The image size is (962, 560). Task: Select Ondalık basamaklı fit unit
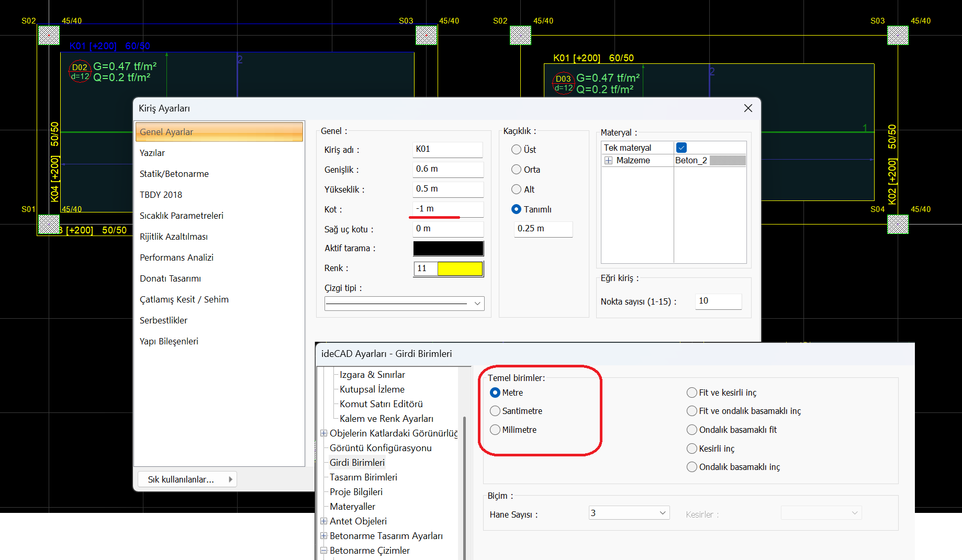pyautogui.click(x=692, y=430)
